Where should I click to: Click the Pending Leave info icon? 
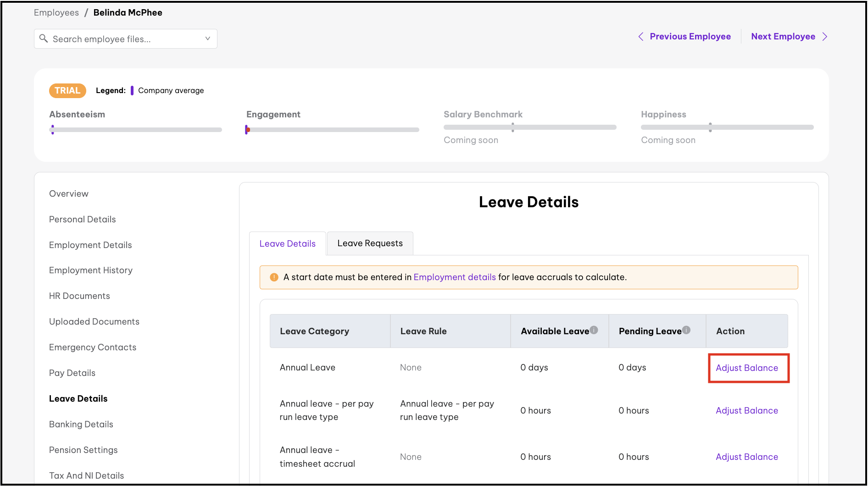(x=686, y=330)
